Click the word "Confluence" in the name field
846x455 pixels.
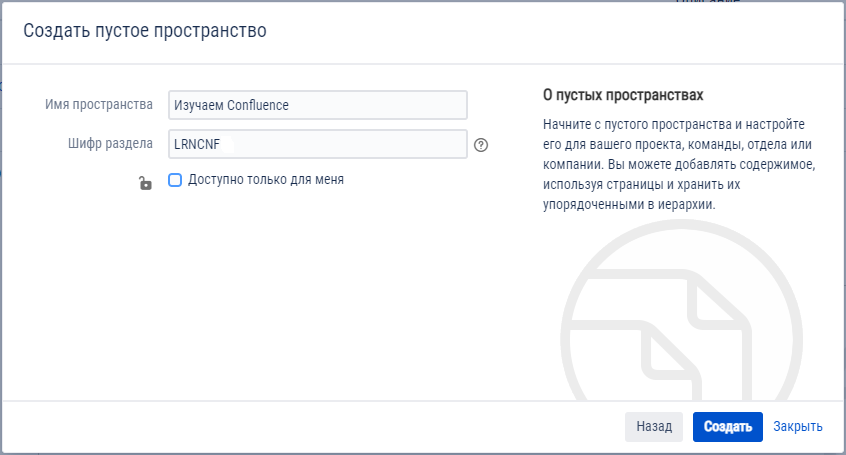click(x=258, y=105)
